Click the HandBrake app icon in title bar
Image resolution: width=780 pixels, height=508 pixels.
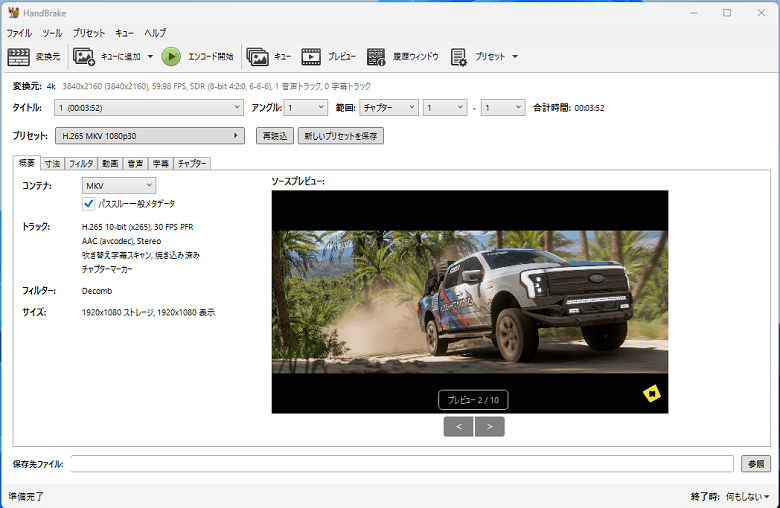[x=13, y=12]
